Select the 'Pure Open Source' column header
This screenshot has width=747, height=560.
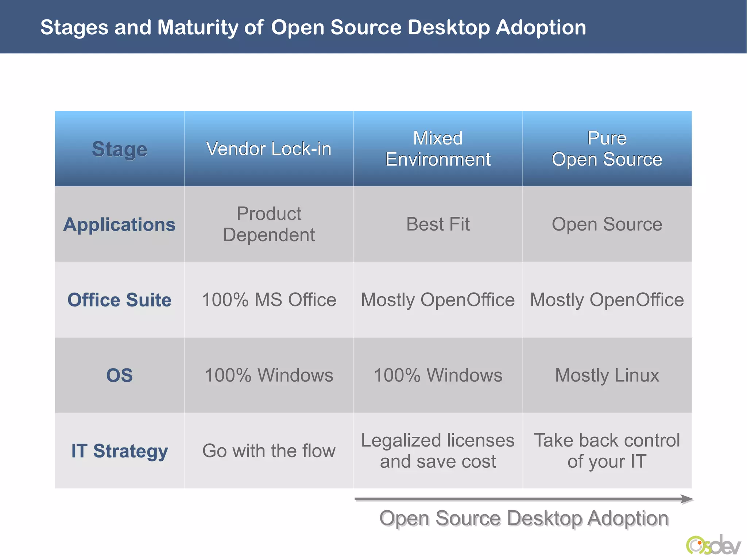pyautogui.click(x=607, y=149)
